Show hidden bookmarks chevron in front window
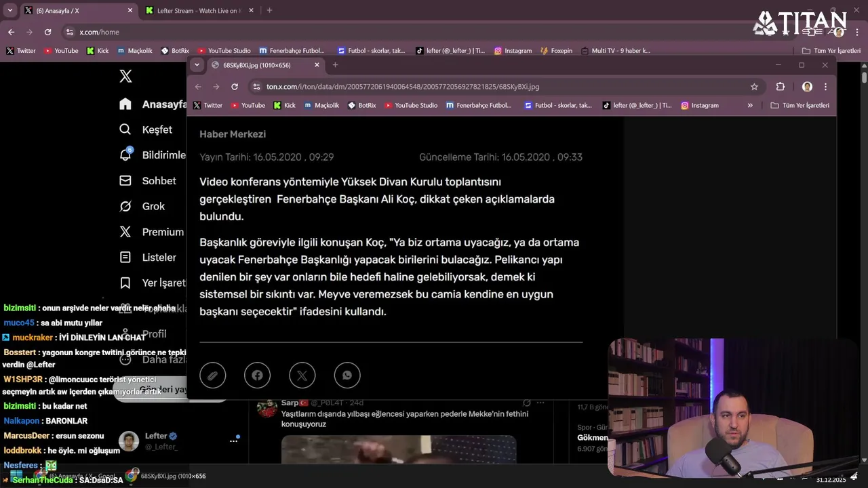This screenshot has height=488, width=868. click(x=750, y=106)
